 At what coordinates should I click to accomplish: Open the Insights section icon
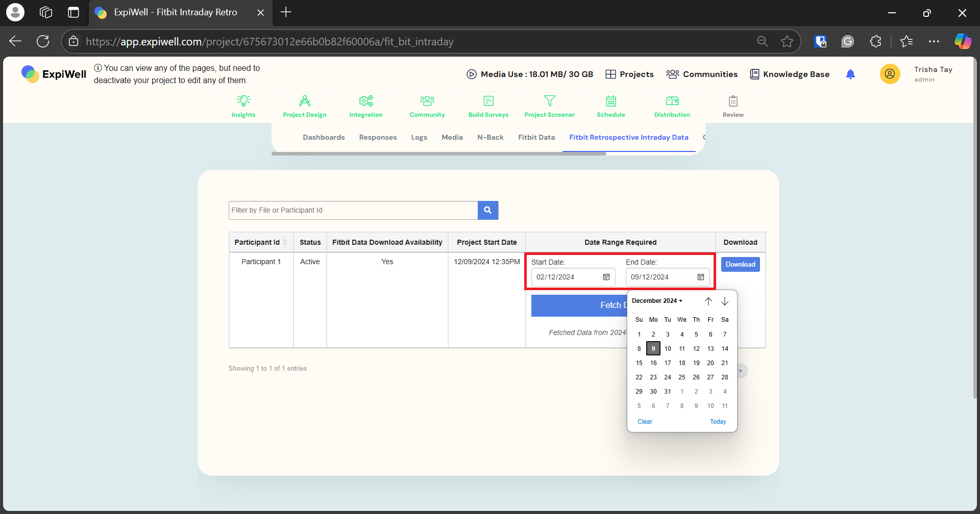(243, 101)
